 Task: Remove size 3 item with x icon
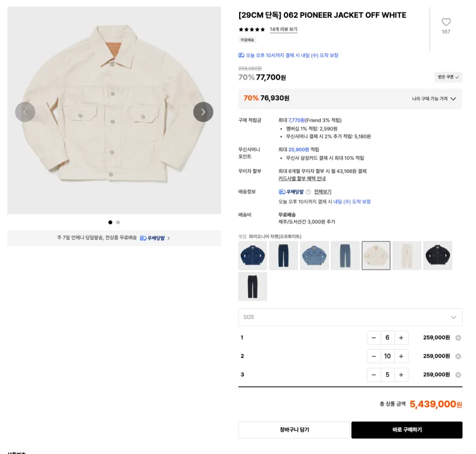coord(458,375)
